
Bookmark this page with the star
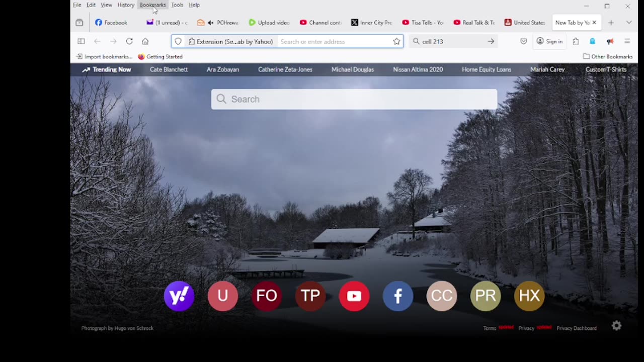(x=396, y=41)
